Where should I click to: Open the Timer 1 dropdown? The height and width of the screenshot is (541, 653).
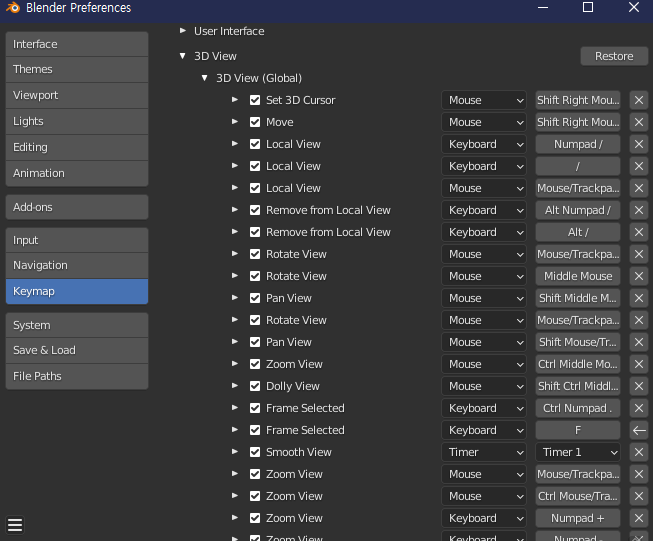click(578, 452)
